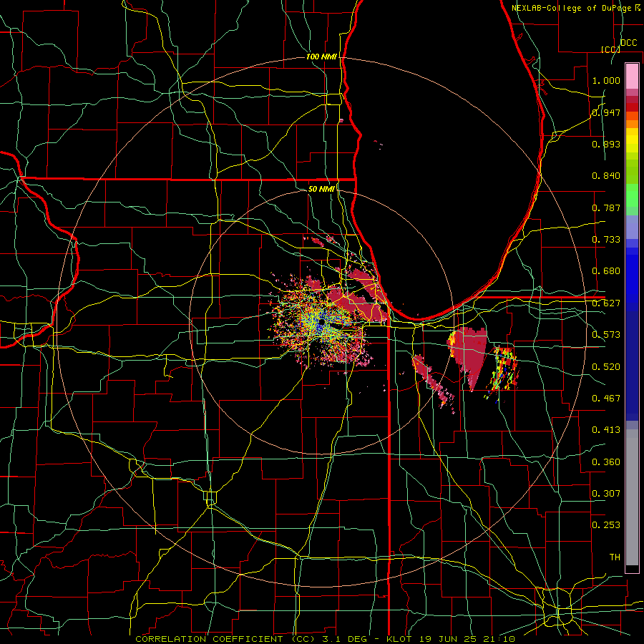Select the 0.360 value on the scale
The image size is (644, 644).
pyautogui.click(x=606, y=462)
